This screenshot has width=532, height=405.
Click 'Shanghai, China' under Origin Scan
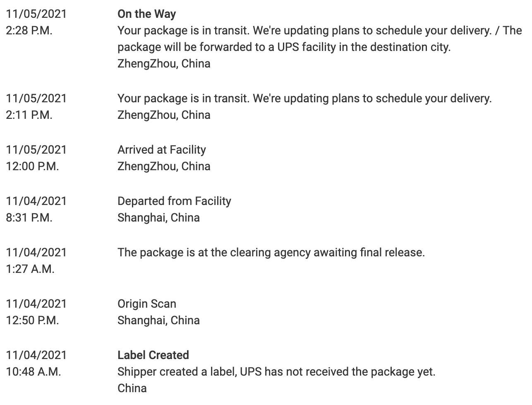click(158, 321)
